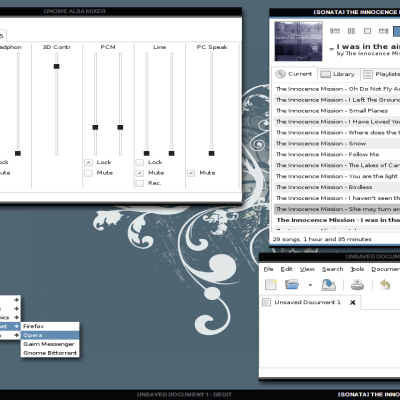
Task: Open the Tools menu in gedit
Action: click(357, 269)
